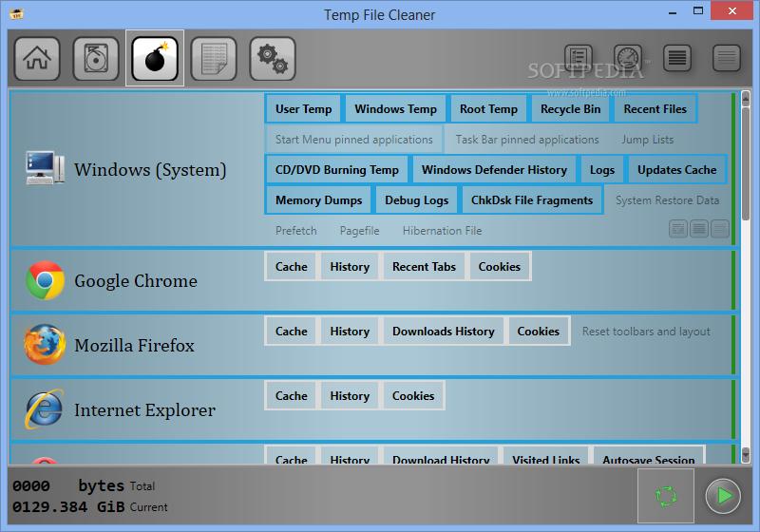Toggle Mozilla Firefox History
760x532 pixels.
coord(350,331)
